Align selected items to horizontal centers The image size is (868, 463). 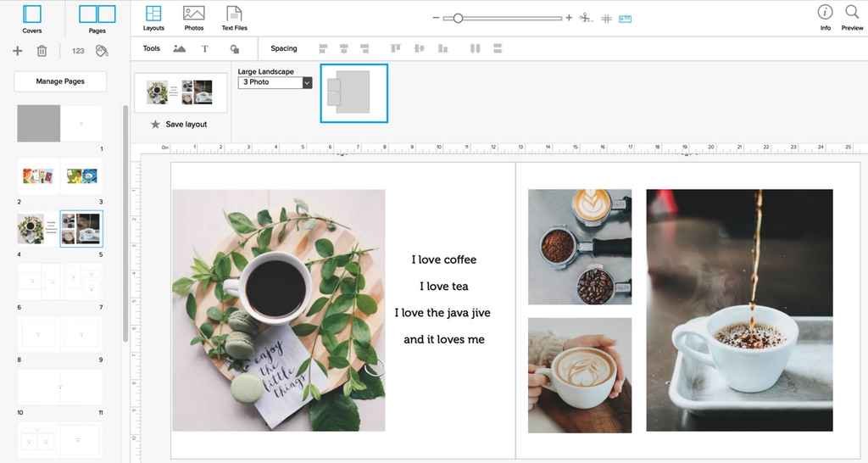click(x=344, y=48)
